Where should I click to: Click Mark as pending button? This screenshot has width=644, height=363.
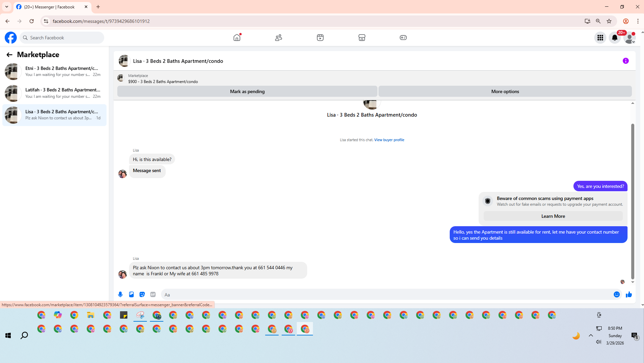click(247, 91)
